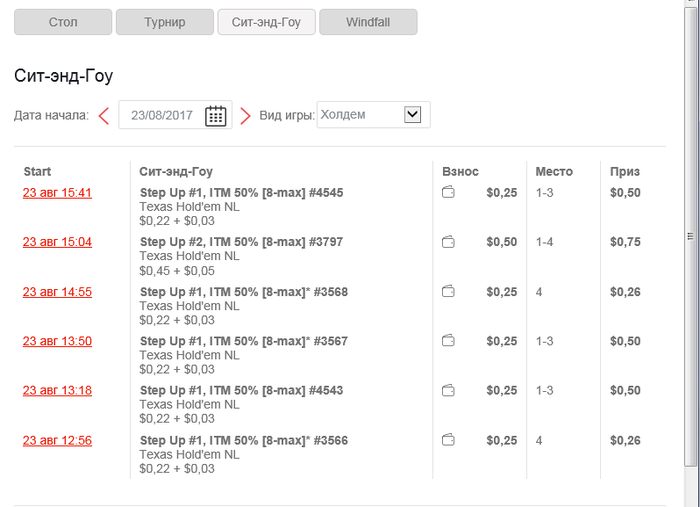Switch to the Стол tab
This screenshot has height=507, width=700.
pos(63,22)
